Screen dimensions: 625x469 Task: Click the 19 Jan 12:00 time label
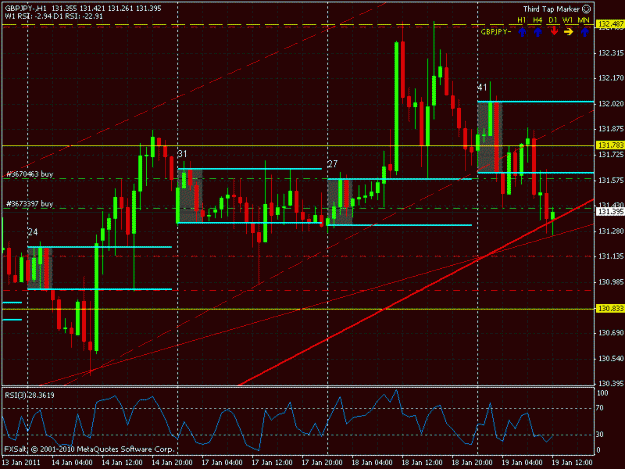pyautogui.click(x=572, y=463)
